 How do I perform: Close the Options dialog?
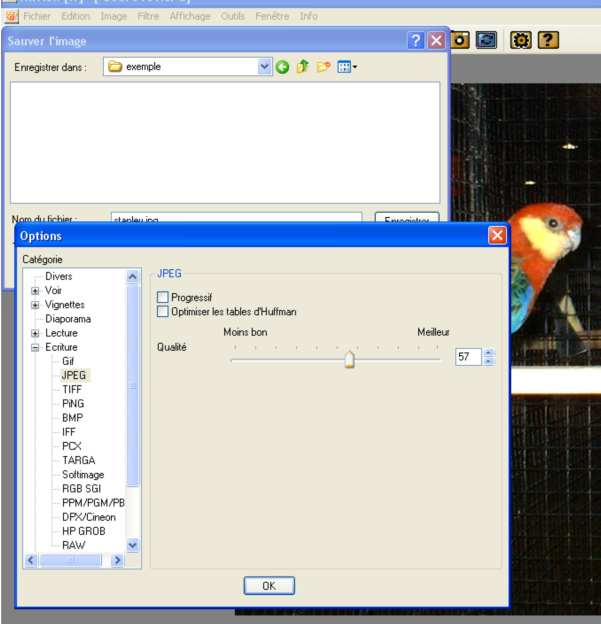(497, 235)
